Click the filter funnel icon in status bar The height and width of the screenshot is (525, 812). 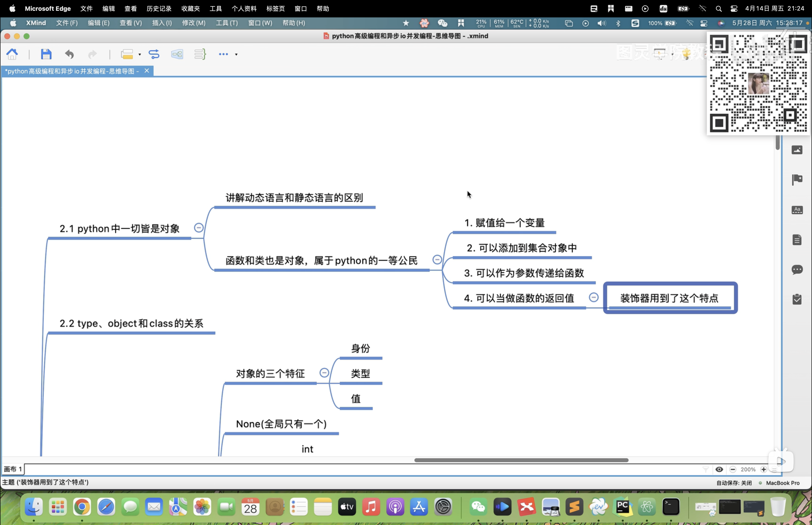[706, 470]
